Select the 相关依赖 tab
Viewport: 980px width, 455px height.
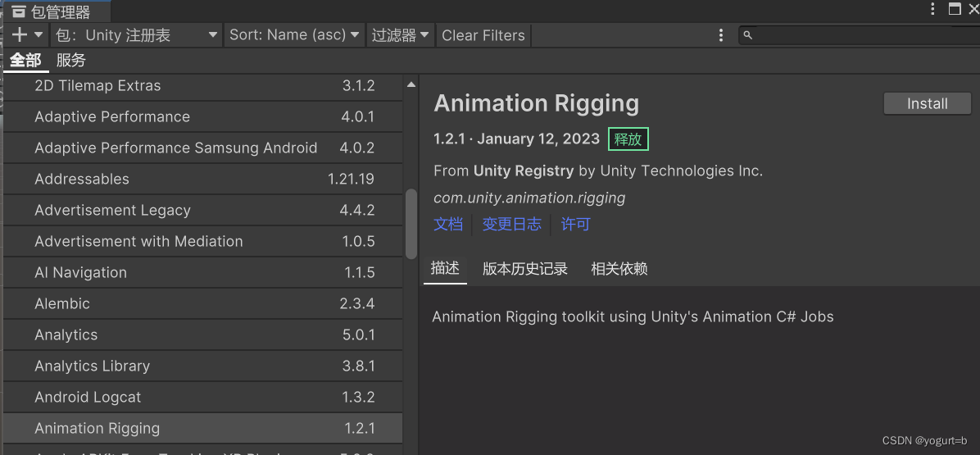tap(619, 269)
